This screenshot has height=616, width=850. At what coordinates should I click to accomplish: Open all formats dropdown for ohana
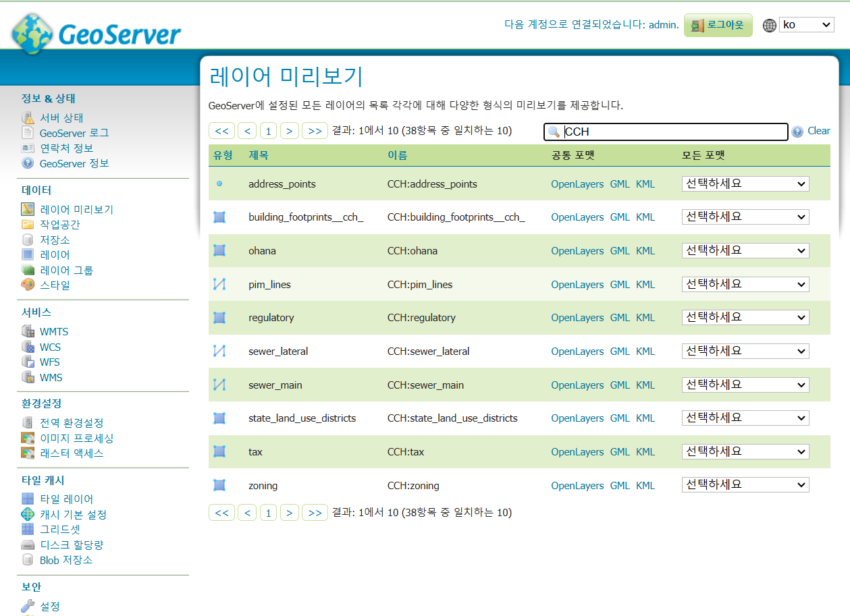point(745,250)
